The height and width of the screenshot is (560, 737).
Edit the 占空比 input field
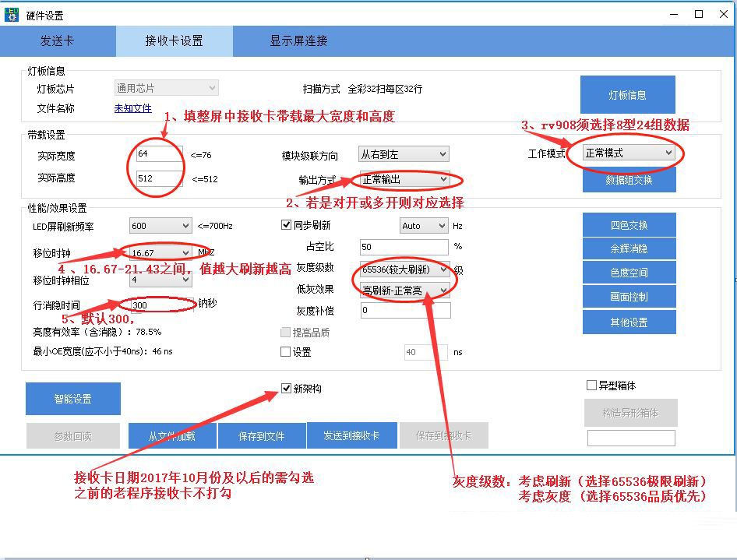tap(404, 247)
